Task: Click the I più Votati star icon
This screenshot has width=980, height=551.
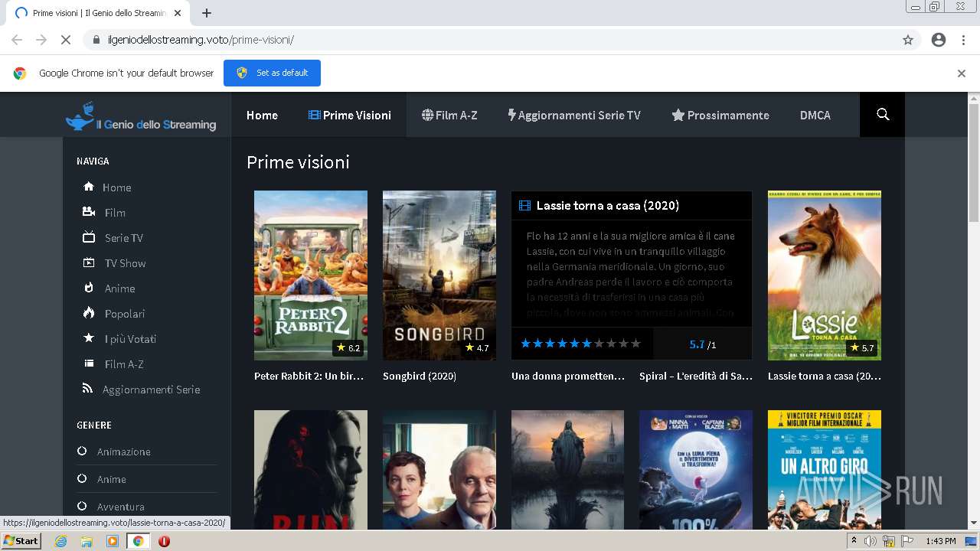Action: click(89, 338)
